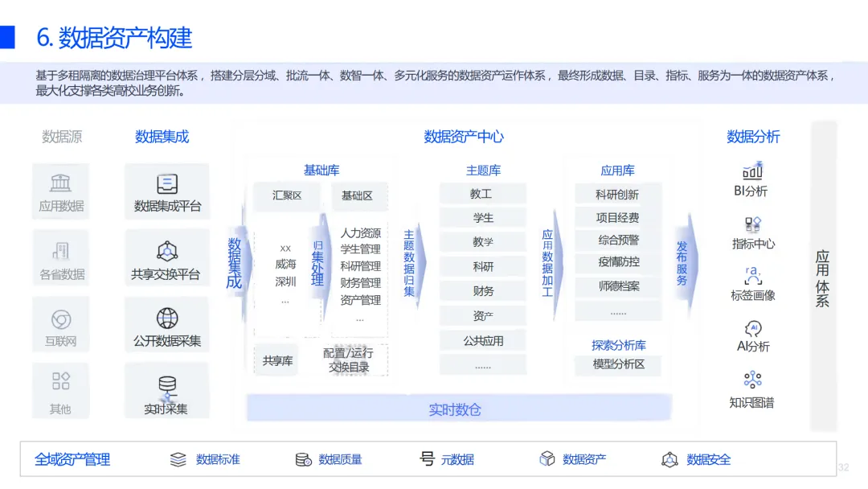Click the 数据标准 layers icon
Viewport: 868px width, 489px height.
178,459
